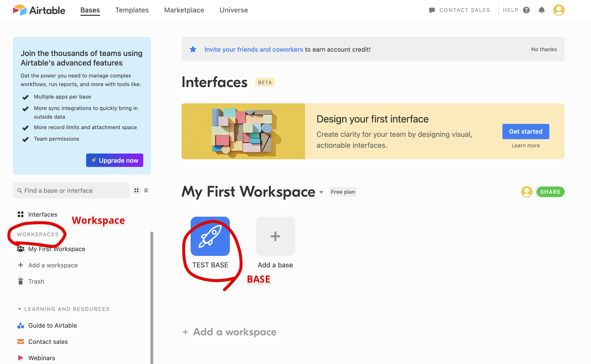Image resolution: width=591 pixels, height=364 pixels.
Task: Collapse the Learning and Resources section
Action: (x=20, y=309)
